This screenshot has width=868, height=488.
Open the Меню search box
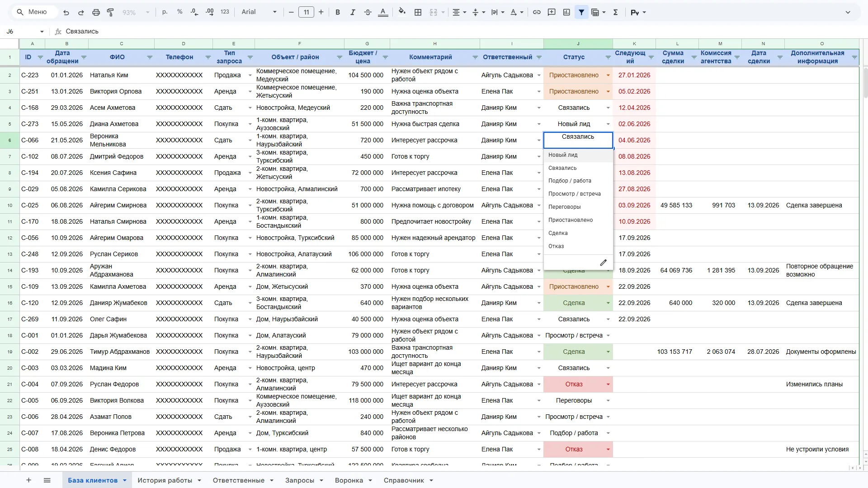click(34, 12)
